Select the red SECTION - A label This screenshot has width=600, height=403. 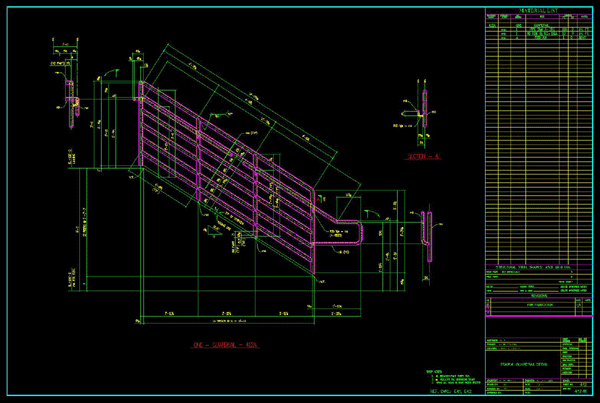click(x=424, y=158)
